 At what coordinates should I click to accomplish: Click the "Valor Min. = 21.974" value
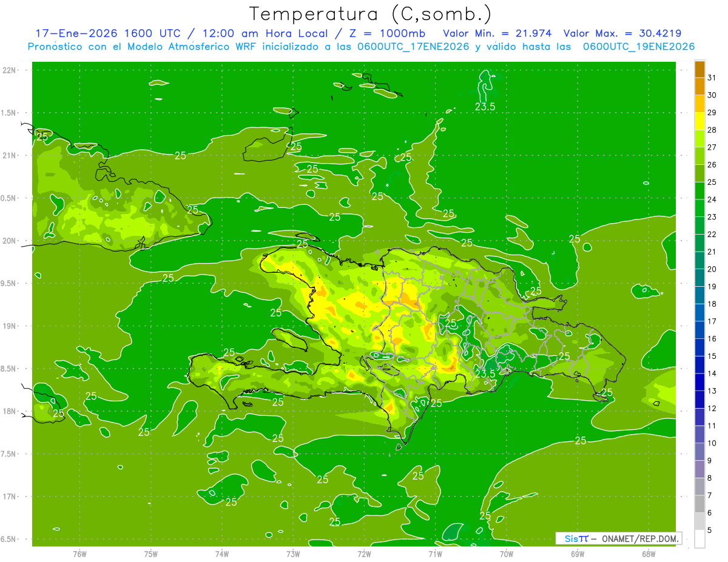[497, 33]
